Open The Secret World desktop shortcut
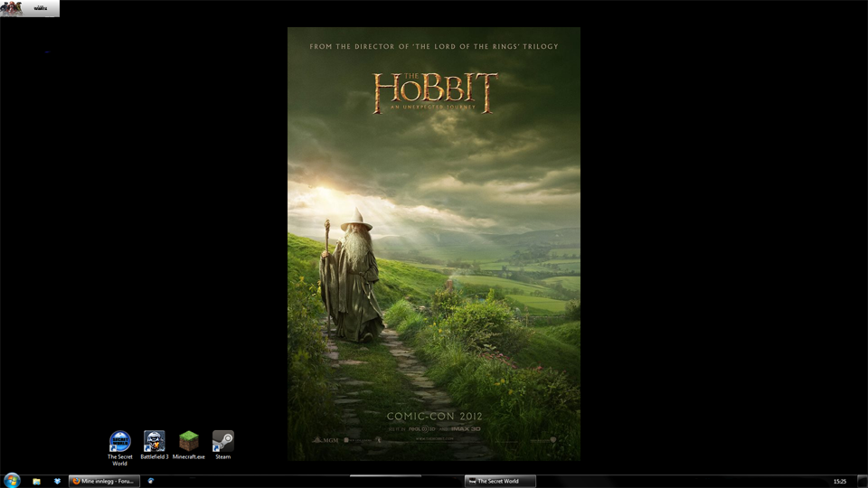The height and width of the screenshot is (488, 868). click(119, 447)
